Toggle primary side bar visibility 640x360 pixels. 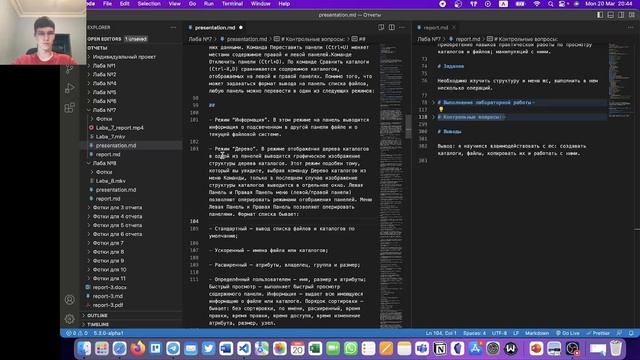tap(600, 15)
